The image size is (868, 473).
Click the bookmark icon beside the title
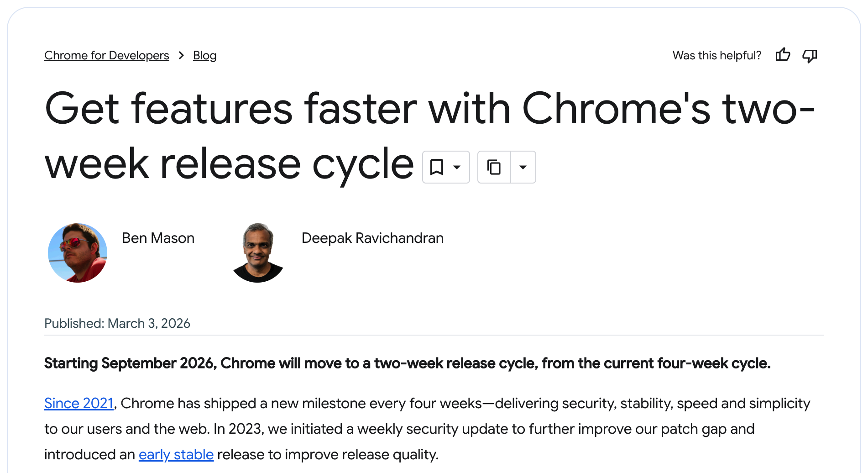coord(437,167)
